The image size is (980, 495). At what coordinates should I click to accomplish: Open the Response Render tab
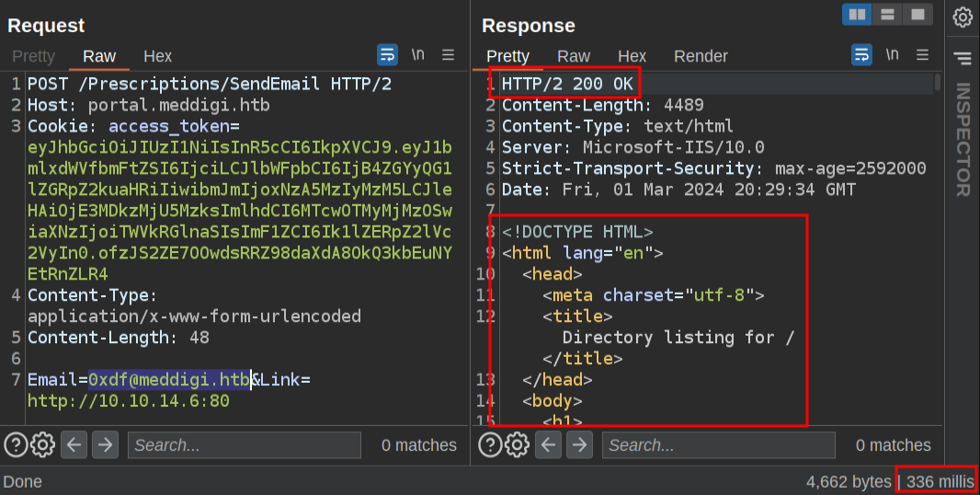click(701, 56)
